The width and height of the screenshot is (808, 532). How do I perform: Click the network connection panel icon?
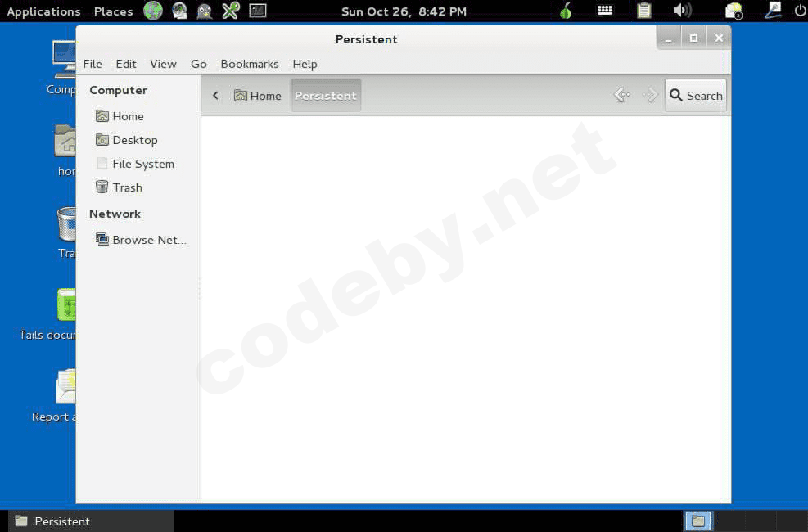point(773,11)
